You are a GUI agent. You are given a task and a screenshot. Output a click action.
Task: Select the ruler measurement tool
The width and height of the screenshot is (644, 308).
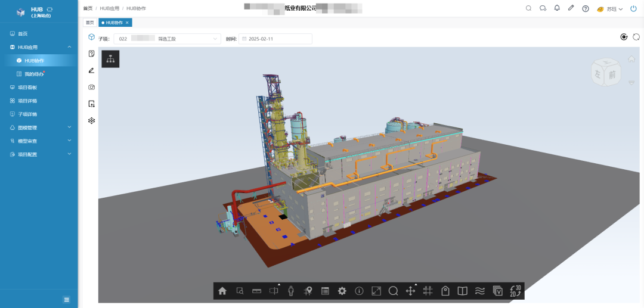[257, 291]
